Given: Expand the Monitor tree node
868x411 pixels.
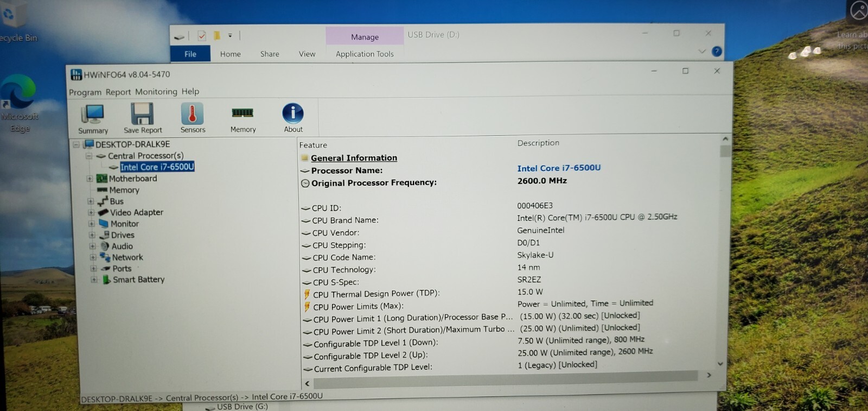Looking at the screenshot, I should tap(92, 224).
